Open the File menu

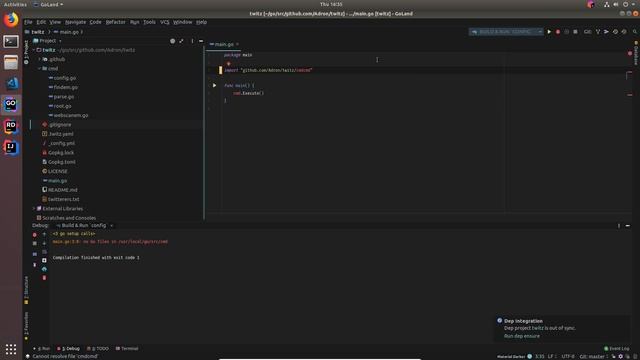pos(28,22)
